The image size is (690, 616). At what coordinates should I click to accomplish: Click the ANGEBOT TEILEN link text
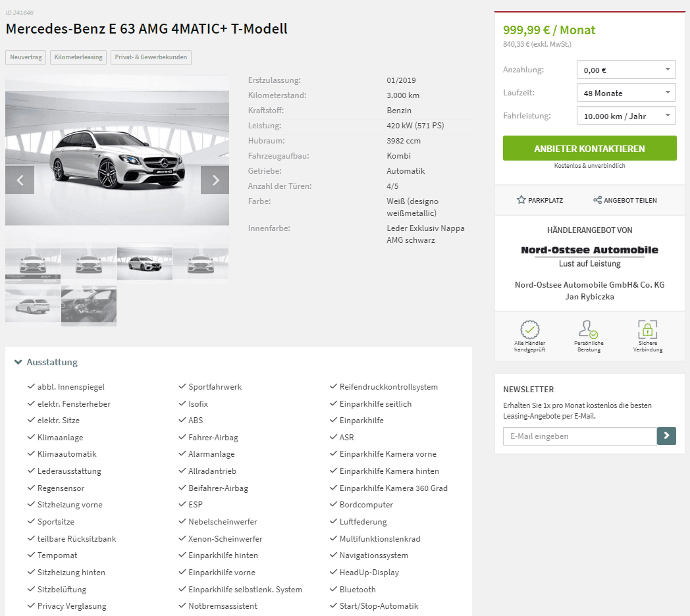630,200
